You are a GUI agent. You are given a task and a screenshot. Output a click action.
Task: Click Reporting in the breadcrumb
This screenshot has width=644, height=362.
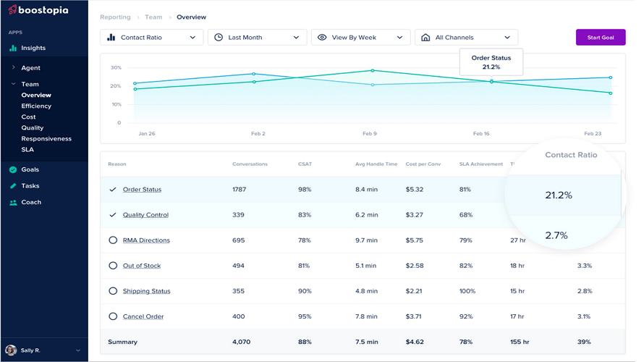[x=115, y=17]
